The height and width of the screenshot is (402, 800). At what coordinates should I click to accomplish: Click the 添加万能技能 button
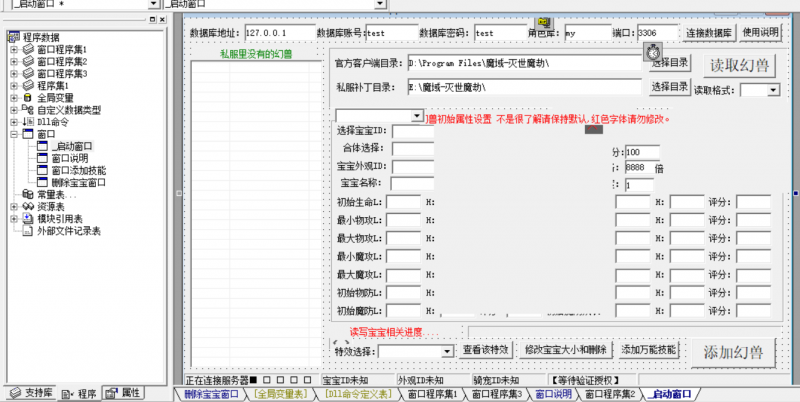(x=648, y=350)
